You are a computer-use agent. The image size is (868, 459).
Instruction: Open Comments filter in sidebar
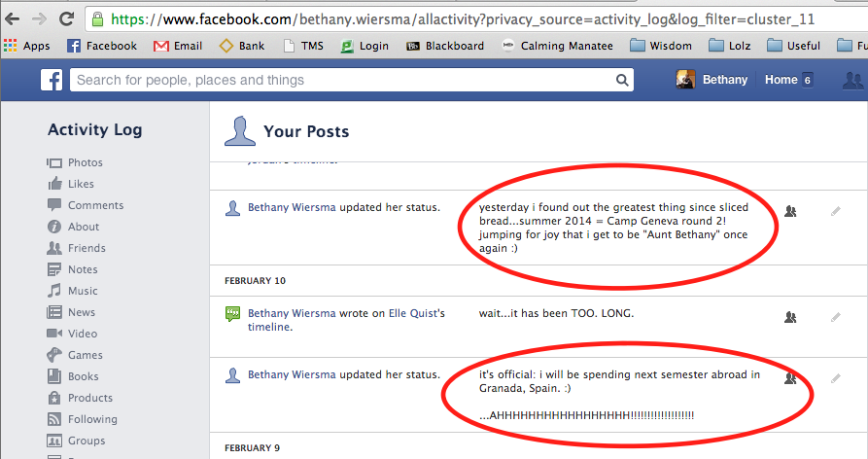[x=95, y=205]
